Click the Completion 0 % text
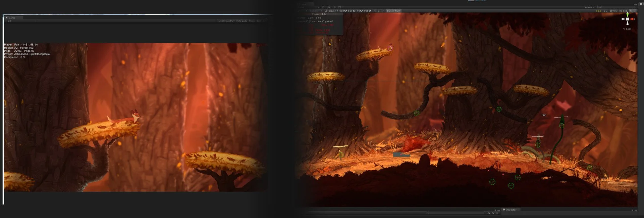 coord(15,57)
